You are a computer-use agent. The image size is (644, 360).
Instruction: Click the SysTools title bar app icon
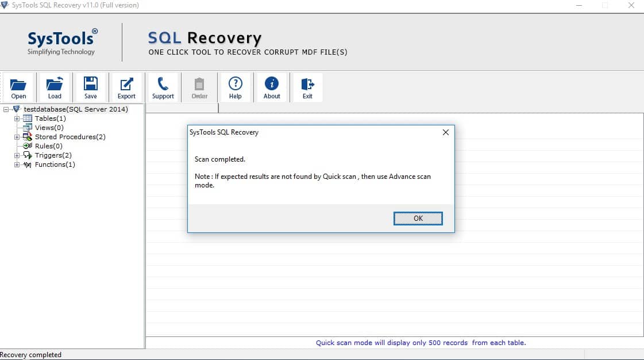(x=5, y=5)
